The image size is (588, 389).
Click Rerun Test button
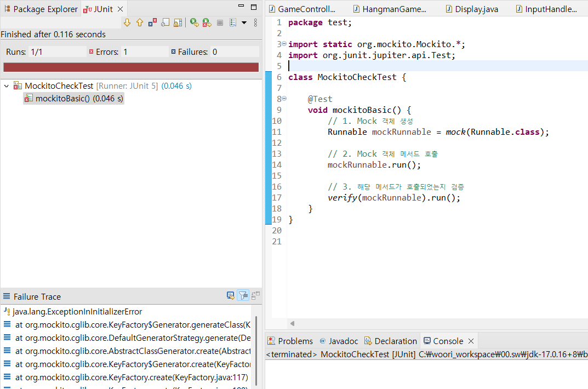tap(194, 22)
